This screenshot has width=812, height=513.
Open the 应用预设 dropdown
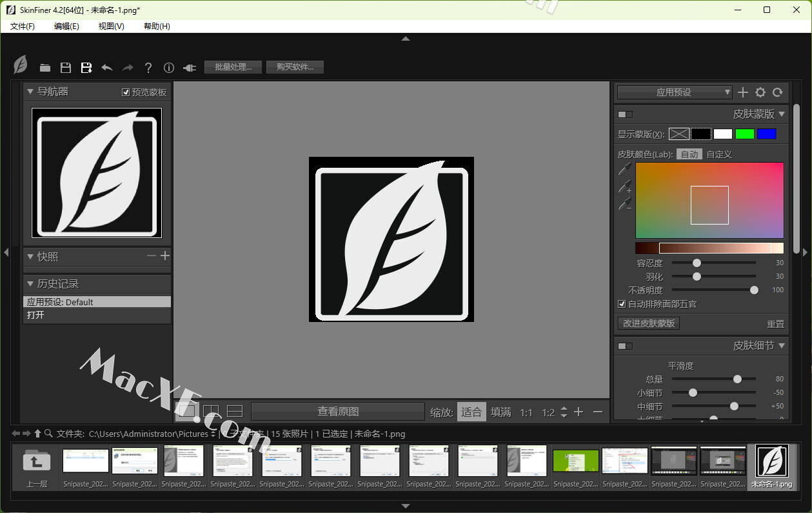[674, 92]
